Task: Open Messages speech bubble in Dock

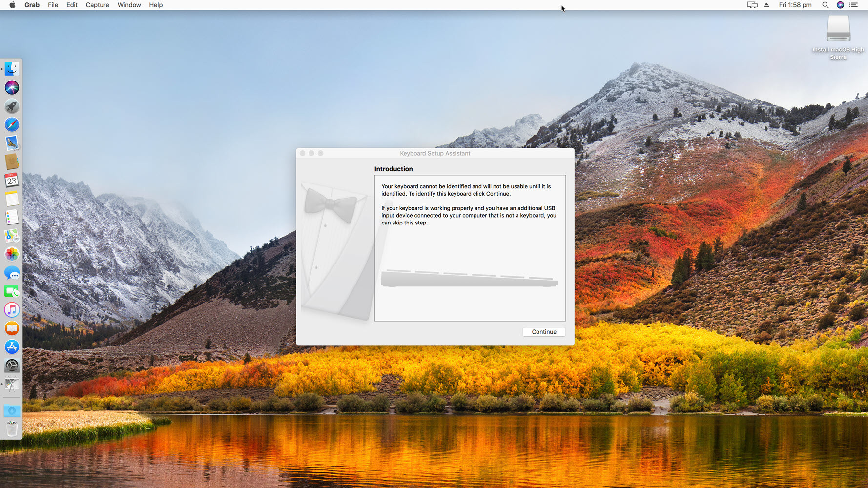Action: click(12, 273)
